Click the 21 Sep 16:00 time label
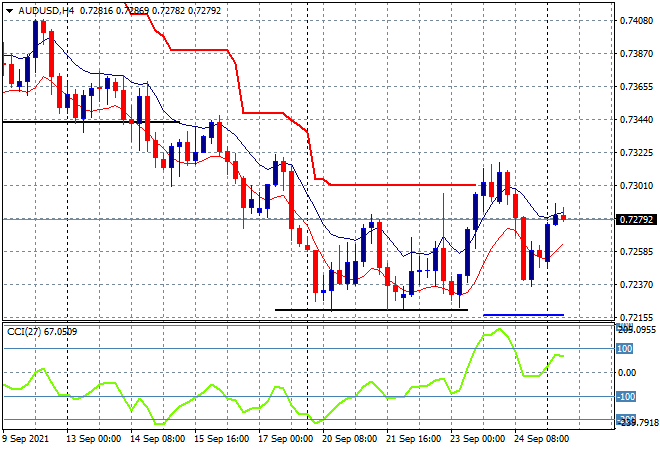The image size is (660, 450). click(413, 439)
